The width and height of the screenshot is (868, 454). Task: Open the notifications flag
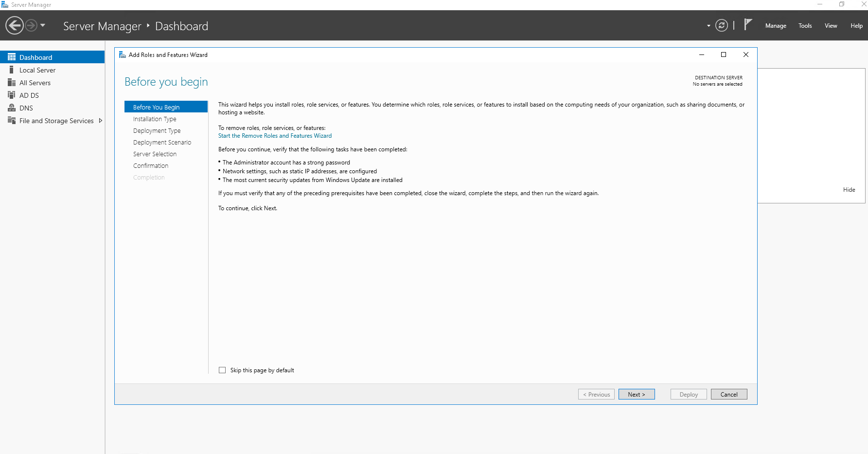pos(748,24)
